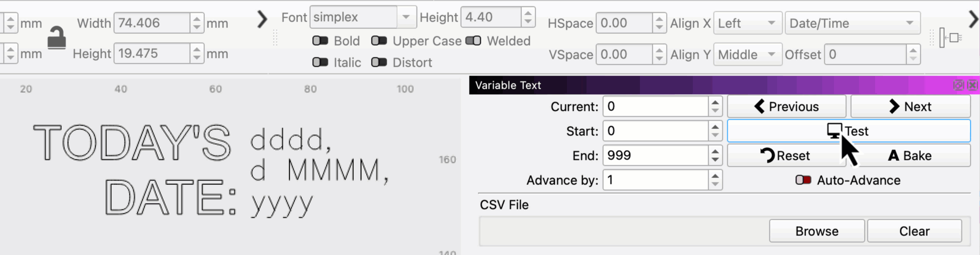Enable the Bold toggle

point(320,41)
